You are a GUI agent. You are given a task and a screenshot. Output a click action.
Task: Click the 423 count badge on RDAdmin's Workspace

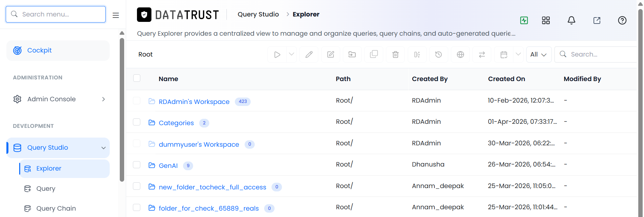243,102
